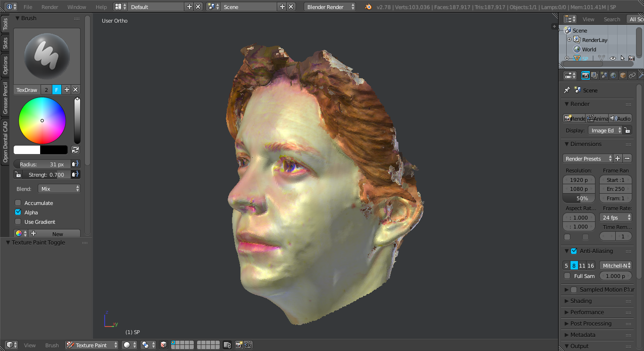Select the Render Layers properties tab

pyautogui.click(x=594, y=75)
